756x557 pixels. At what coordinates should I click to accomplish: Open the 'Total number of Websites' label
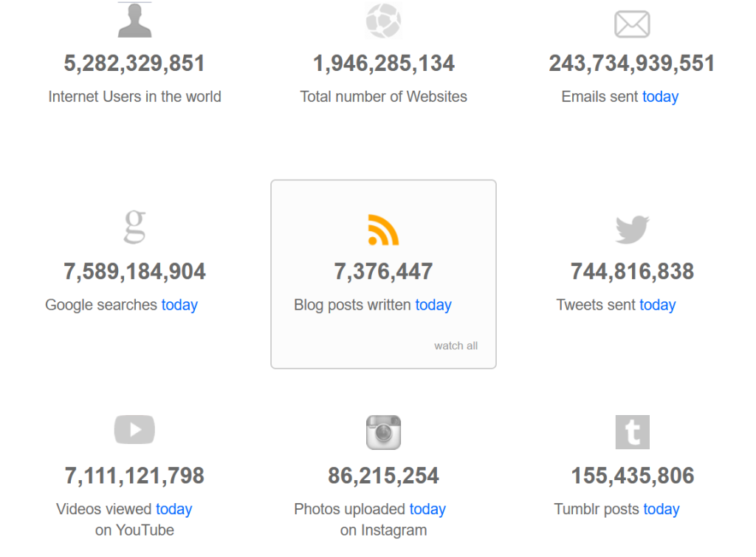tap(383, 97)
